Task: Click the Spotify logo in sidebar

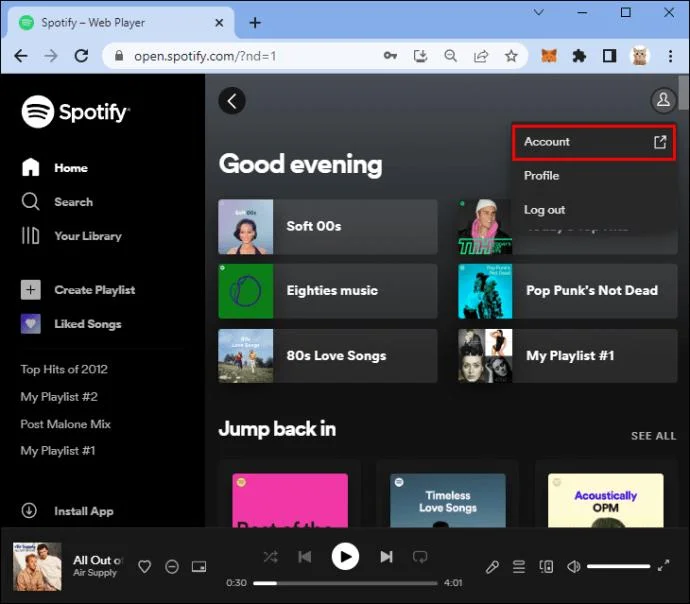Action: (75, 112)
